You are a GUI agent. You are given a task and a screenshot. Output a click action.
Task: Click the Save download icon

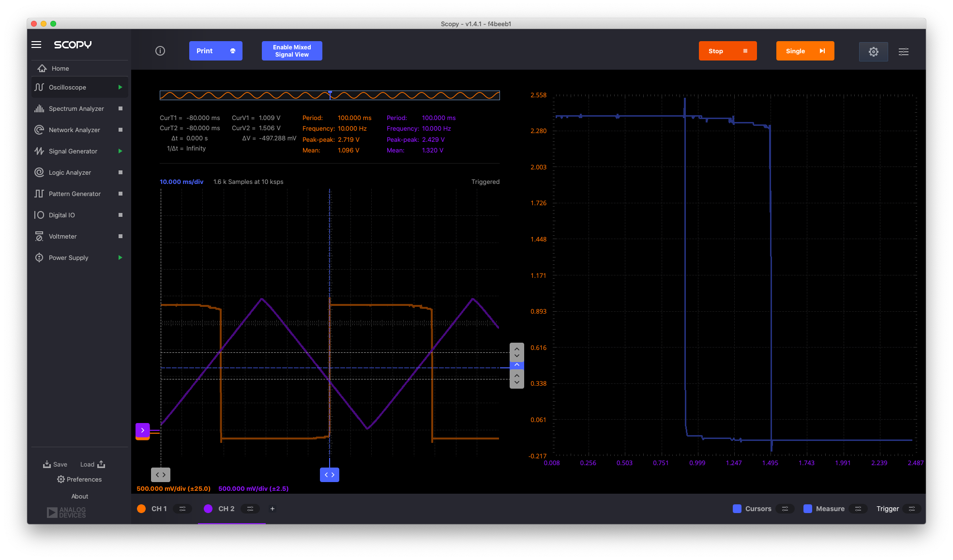pyautogui.click(x=47, y=464)
